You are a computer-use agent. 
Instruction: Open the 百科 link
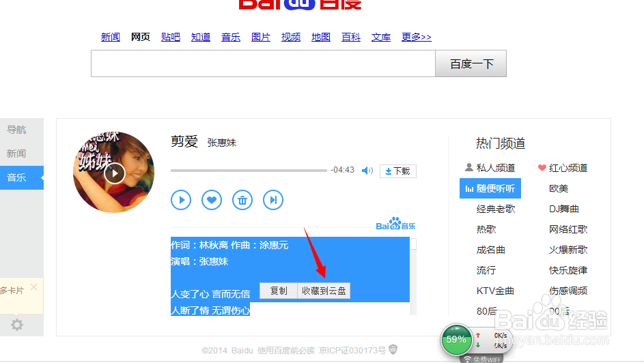pos(351,37)
